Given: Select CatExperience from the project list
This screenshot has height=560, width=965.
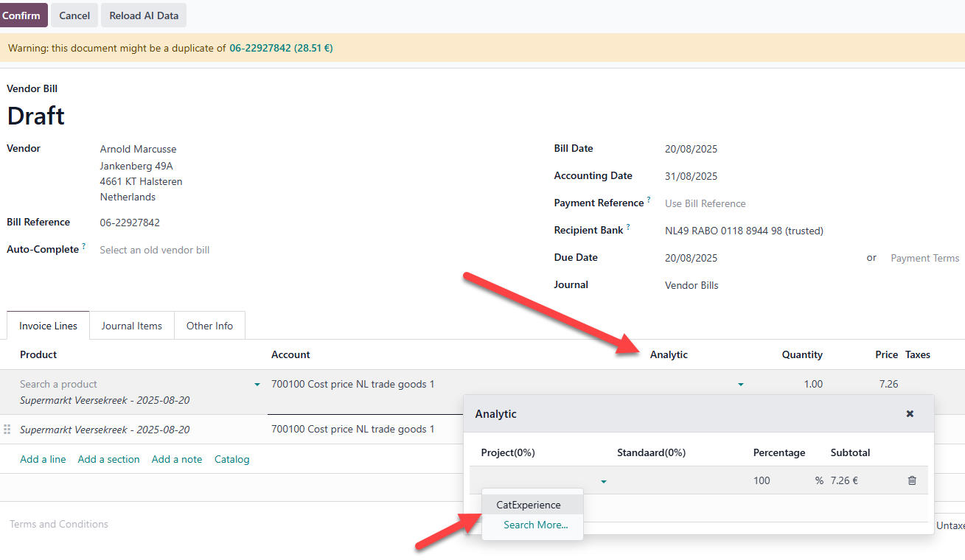Looking at the screenshot, I should coord(529,505).
